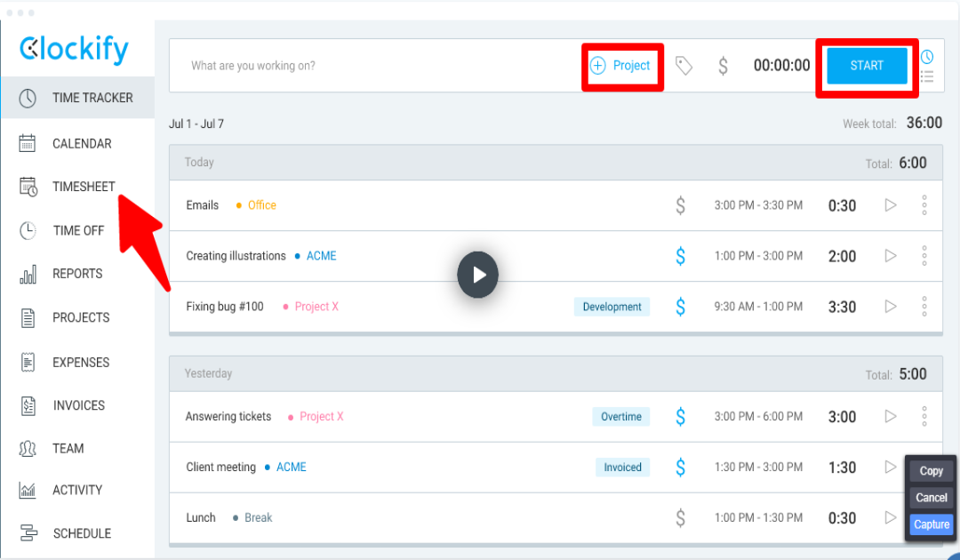Edit the 2:00 duration of Creating illustrations
The height and width of the screenshot is (560, 960).
pyautogui.click(x=843, y=256)
